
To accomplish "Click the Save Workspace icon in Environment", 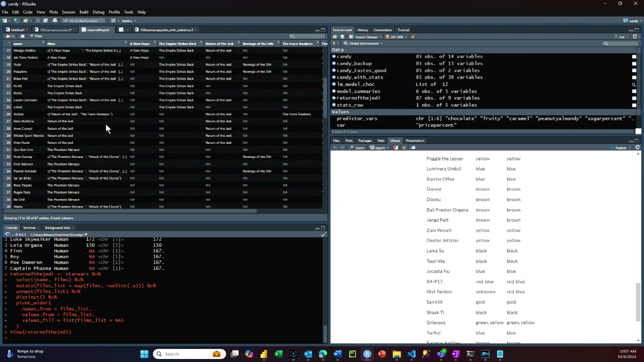I will (342, 37).
